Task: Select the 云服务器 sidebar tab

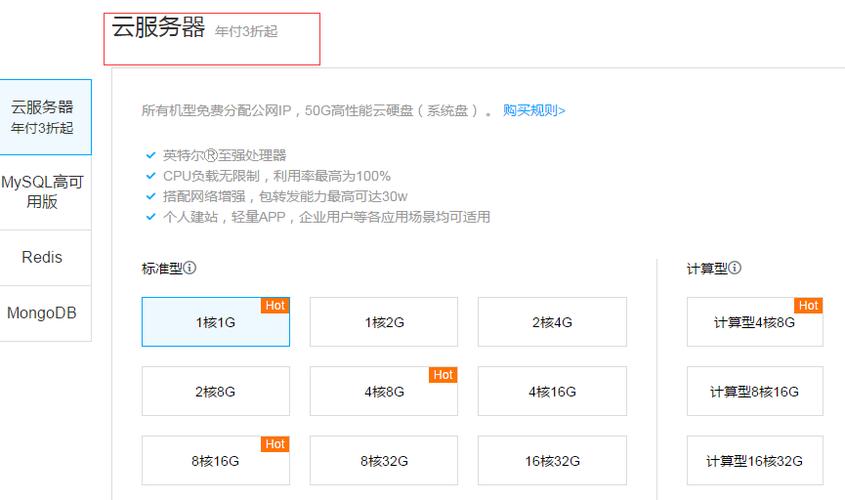Action: tap(45, 117)
